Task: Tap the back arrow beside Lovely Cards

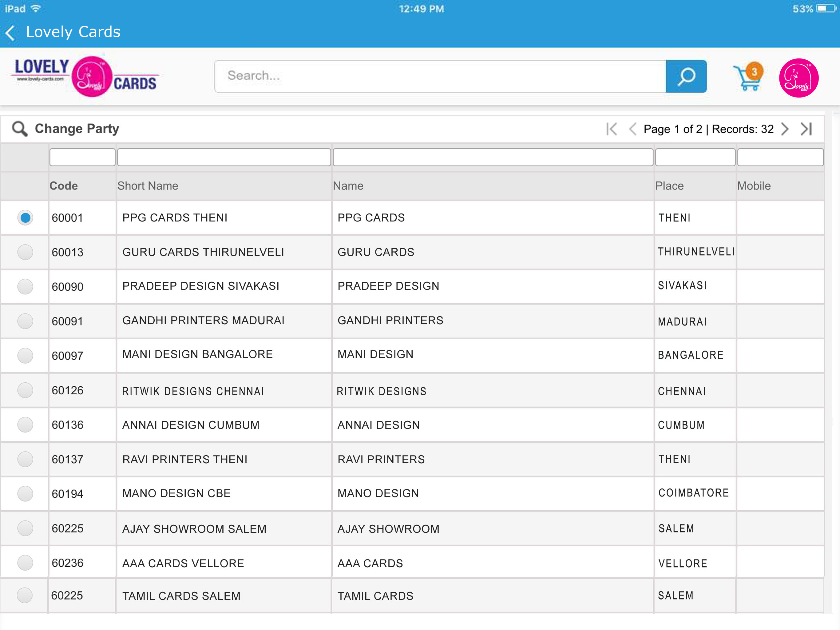Action: [x=10, y=33]
